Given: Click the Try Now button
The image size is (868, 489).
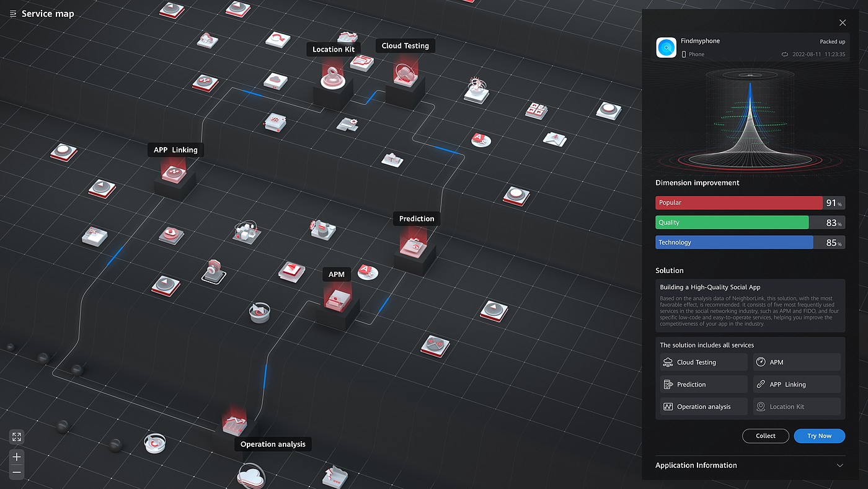Looking at the screenshot, I should (819, 436).
